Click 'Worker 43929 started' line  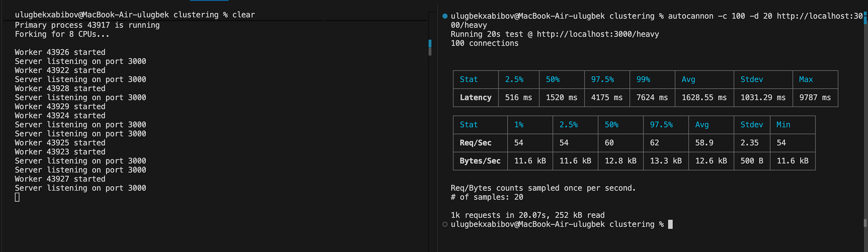[60, 107]
